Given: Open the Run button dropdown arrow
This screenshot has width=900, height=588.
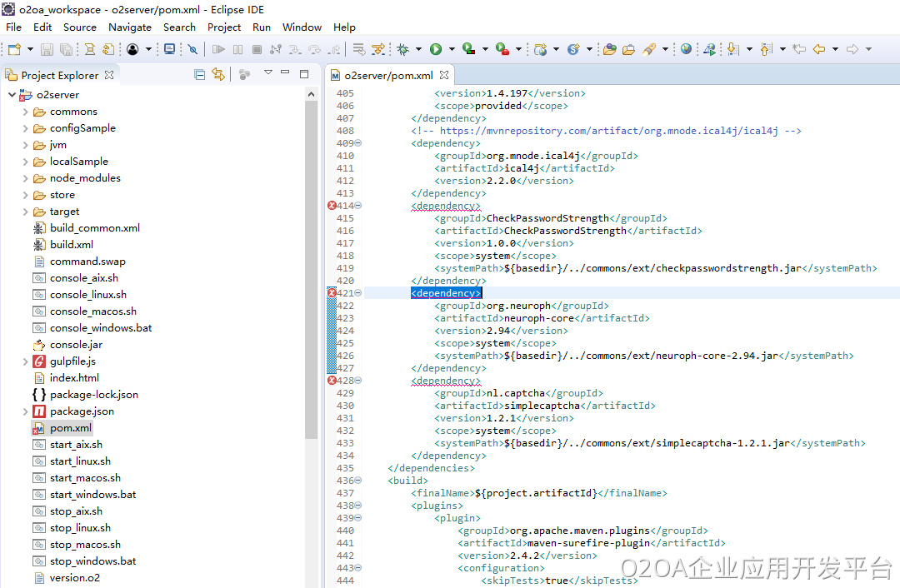Looking at the screenshot, I should 451,49.
